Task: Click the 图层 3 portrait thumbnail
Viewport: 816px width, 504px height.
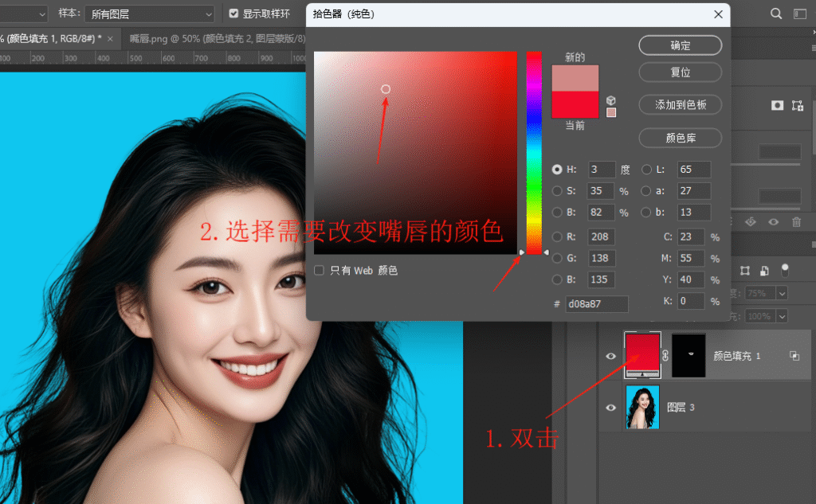Action: pos(642,407)
